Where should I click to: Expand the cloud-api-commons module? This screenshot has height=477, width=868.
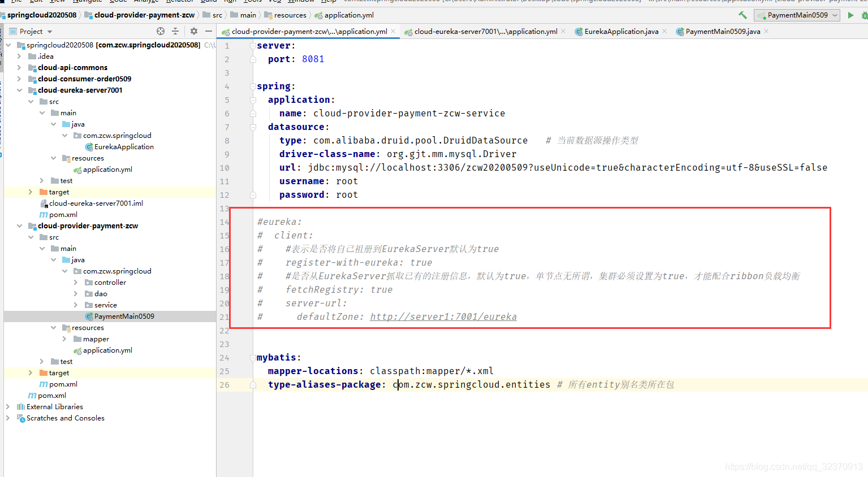pos(19,68)
